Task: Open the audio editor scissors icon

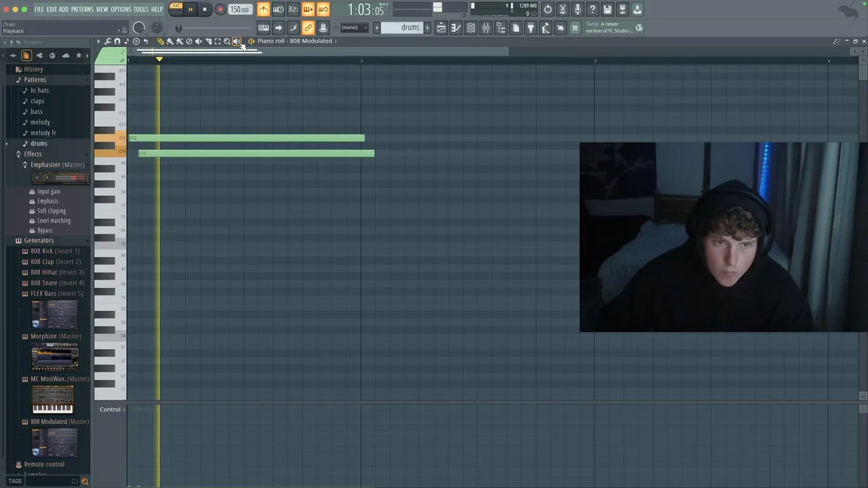Action: click(563, 9)
